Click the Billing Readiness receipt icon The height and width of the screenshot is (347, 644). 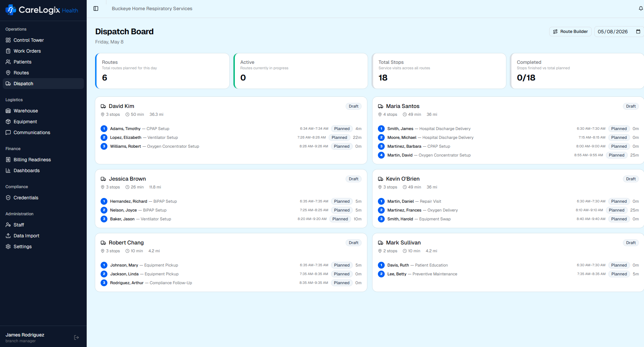point(8,160)
